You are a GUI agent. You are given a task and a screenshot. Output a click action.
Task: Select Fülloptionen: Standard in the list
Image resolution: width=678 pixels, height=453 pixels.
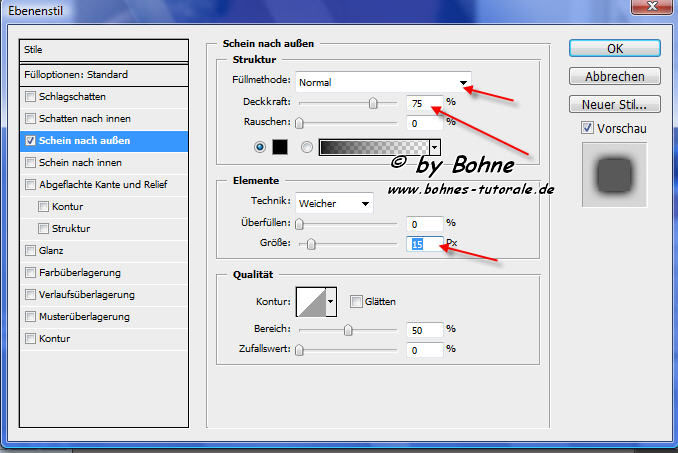click(x=105, y=74)
